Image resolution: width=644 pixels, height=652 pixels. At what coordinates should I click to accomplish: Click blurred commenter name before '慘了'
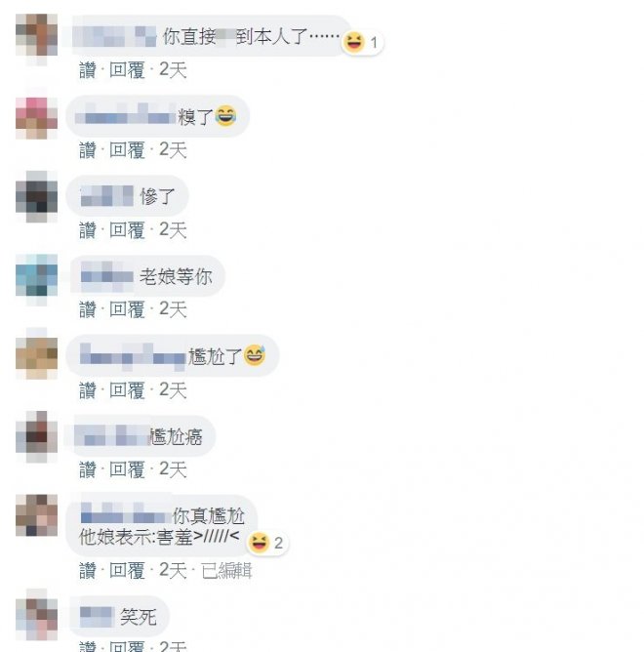pos(107,196)
